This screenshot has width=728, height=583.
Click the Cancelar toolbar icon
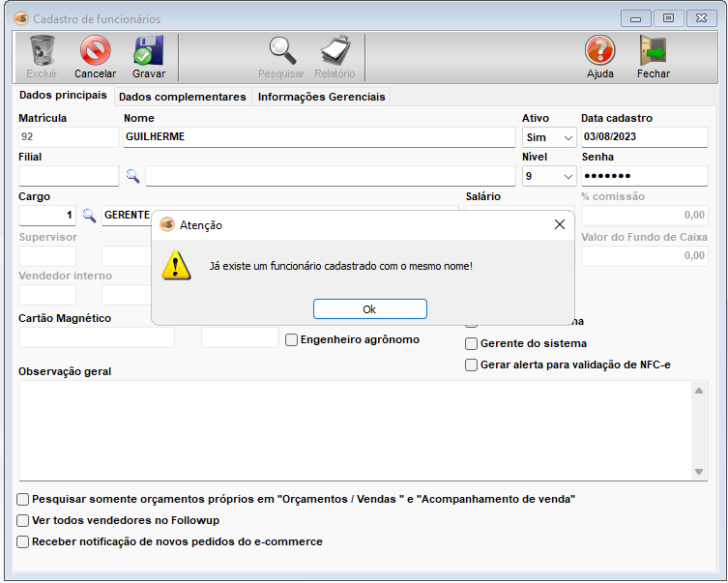click(95, 50)
